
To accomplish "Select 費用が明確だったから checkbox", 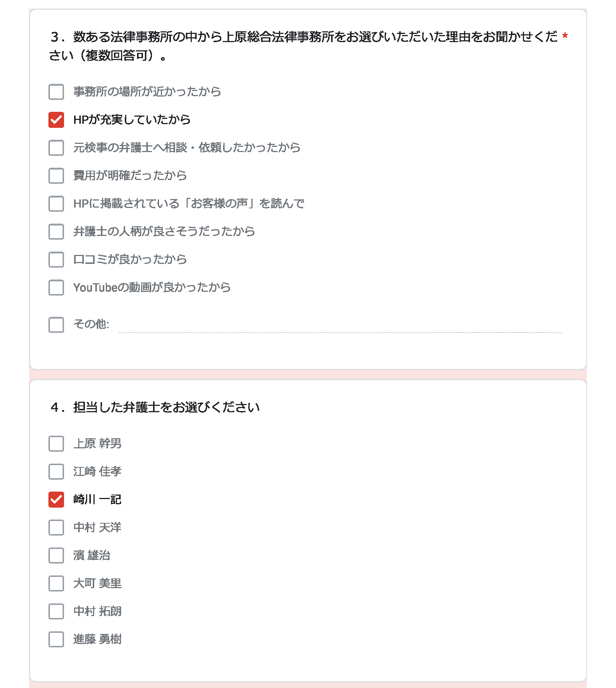I will coord(56,176).
